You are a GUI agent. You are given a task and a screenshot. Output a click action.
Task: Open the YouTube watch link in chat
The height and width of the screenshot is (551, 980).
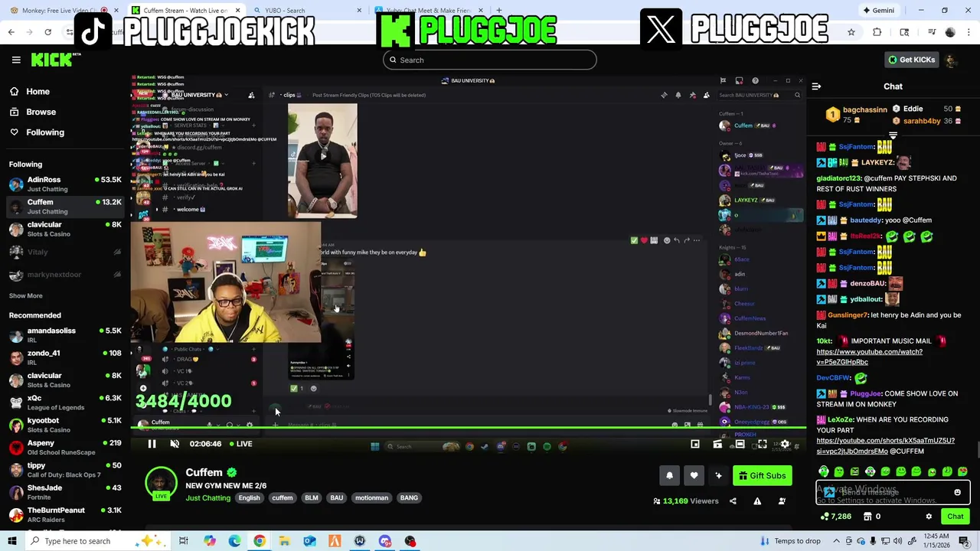[x=869, y=357]
